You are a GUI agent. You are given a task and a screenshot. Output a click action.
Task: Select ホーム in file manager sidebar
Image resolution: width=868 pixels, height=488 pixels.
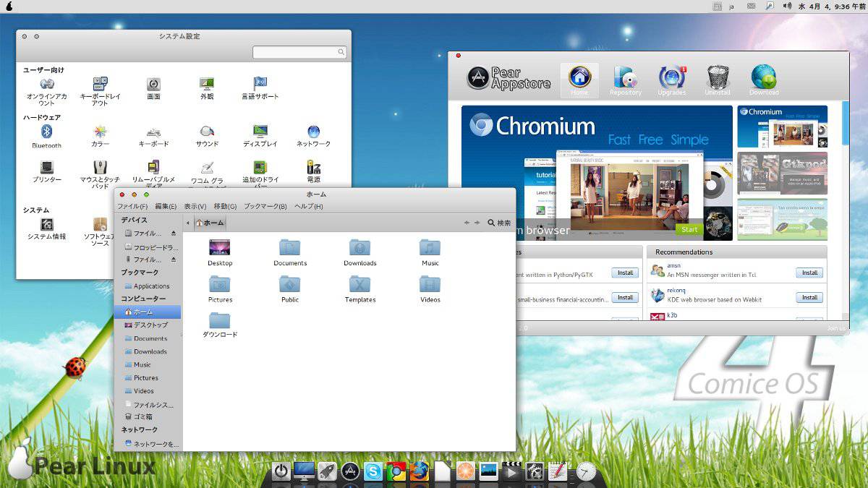click(148, 312)
